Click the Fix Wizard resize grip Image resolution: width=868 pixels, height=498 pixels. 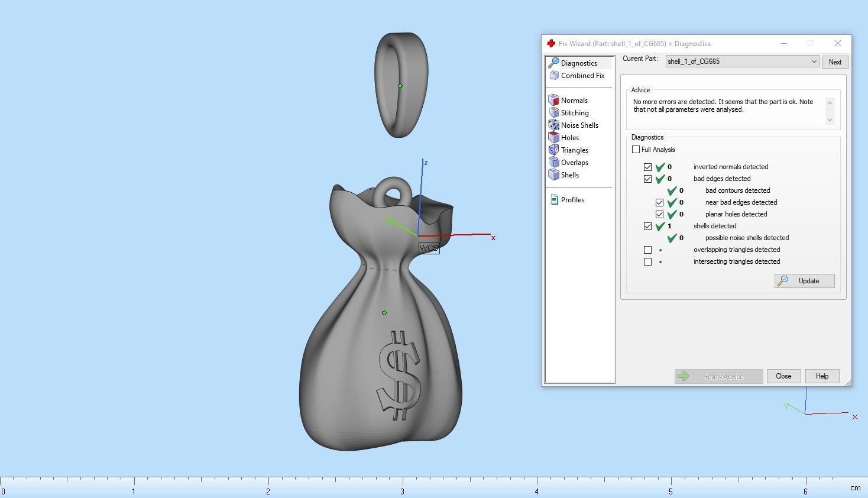coord(848,383)
